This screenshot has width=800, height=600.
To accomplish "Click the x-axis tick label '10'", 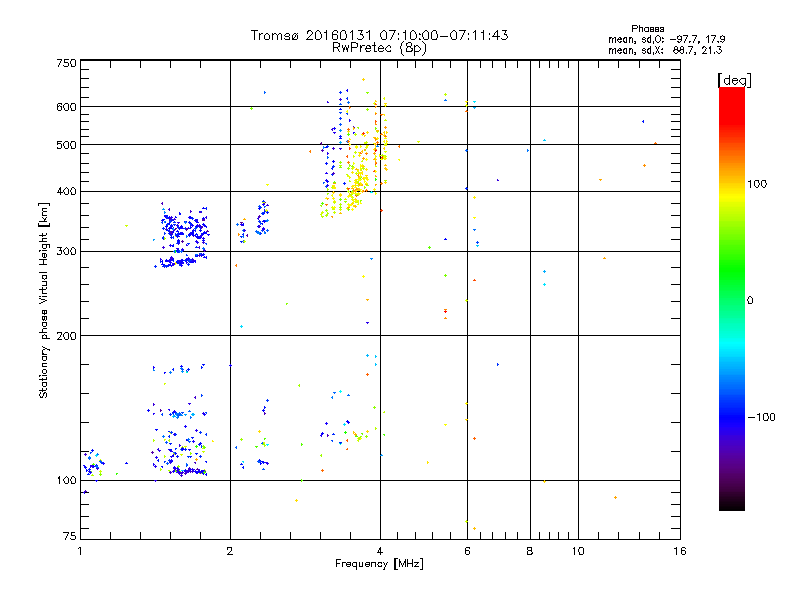I will point(578,551).
